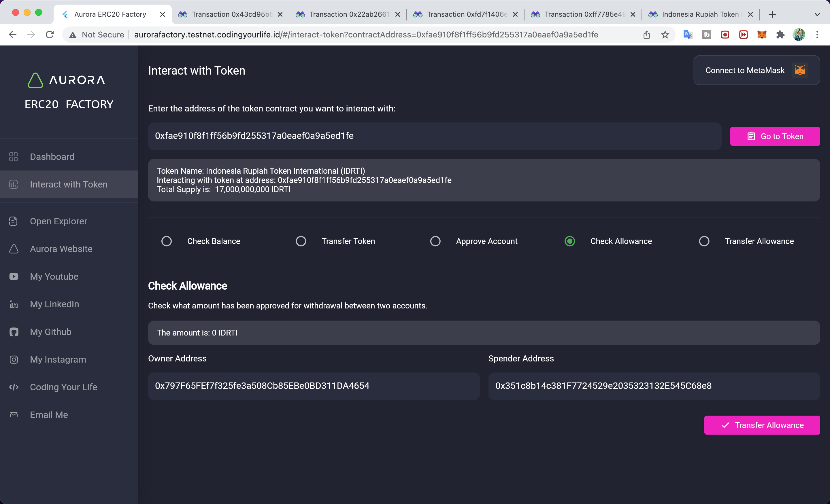Click the Connect to MetaMask button
Screen dimensions: 830x504
(x=756, y=70)
